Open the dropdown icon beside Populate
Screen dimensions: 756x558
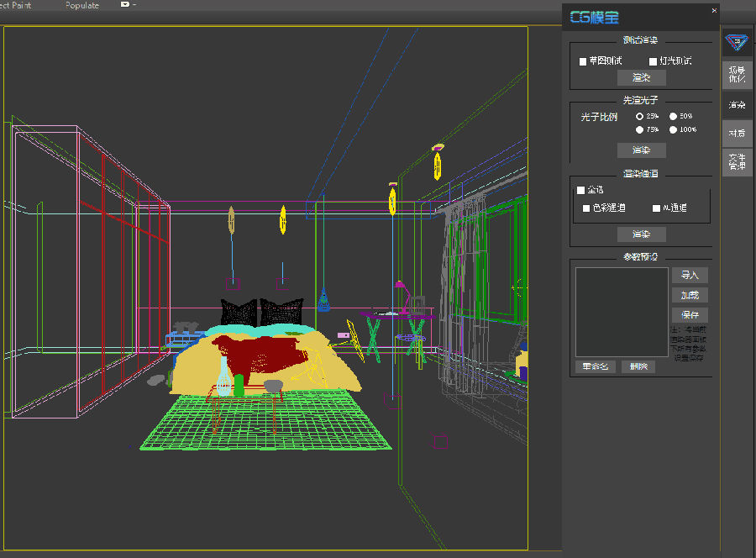click(125, 4)
